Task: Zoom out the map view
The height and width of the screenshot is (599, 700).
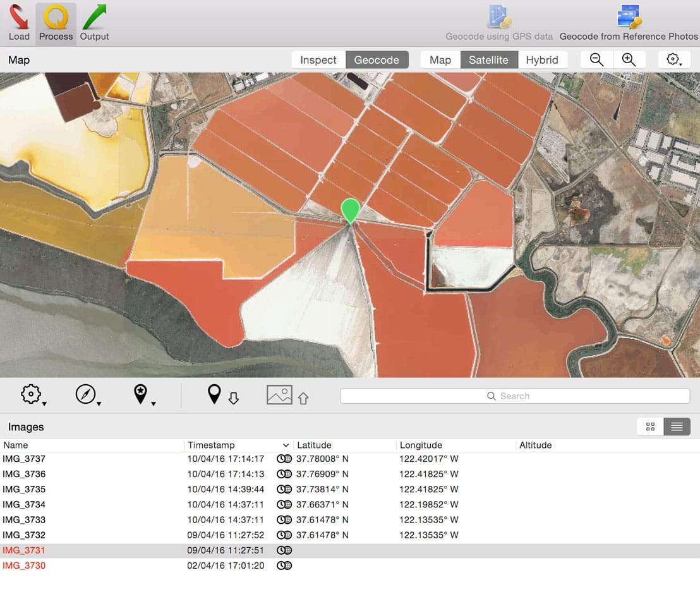Action: click(x=596, y=60)
